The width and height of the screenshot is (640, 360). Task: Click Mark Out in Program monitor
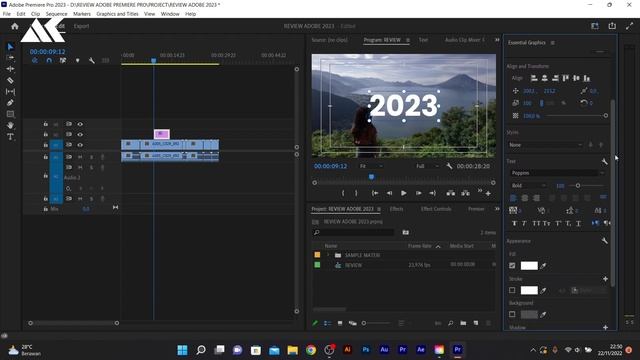click(356, 193)
